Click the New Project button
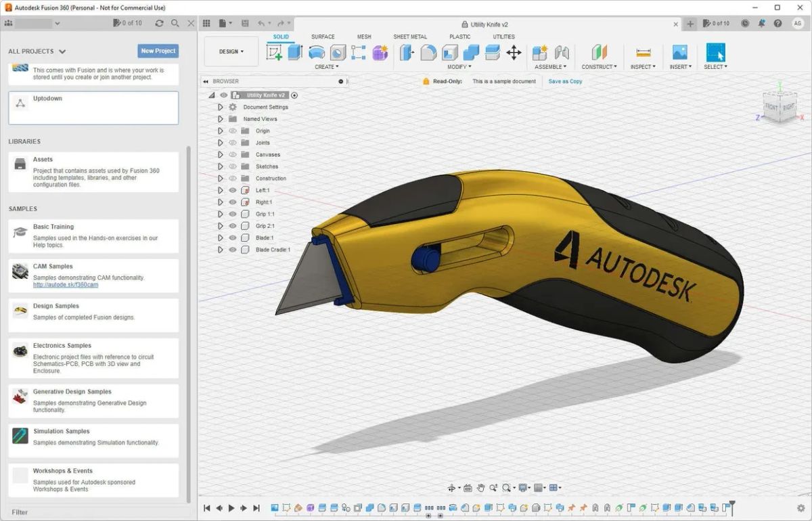This screenshot has height=521, width=812. coord(158,51)
